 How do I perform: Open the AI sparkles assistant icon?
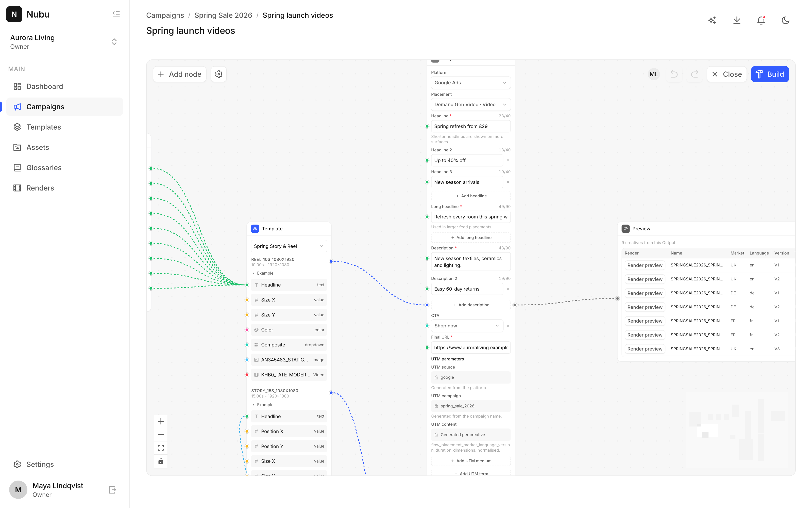point(712,21)
